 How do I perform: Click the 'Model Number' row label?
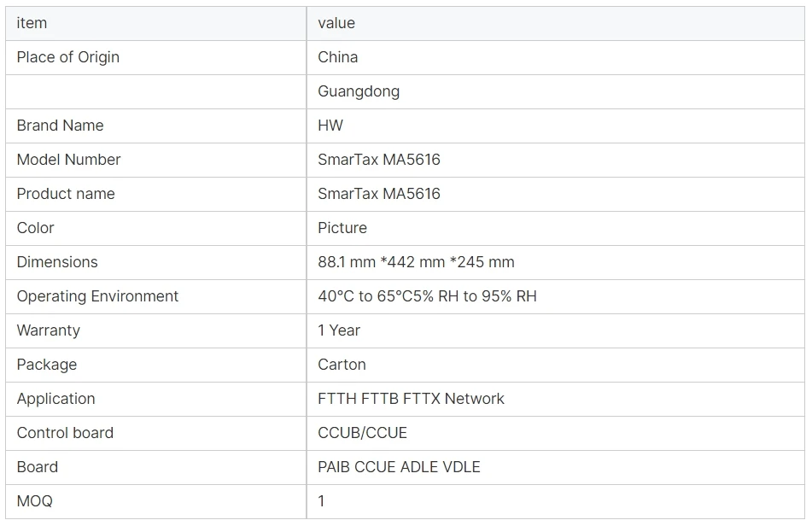coord(68,160)
